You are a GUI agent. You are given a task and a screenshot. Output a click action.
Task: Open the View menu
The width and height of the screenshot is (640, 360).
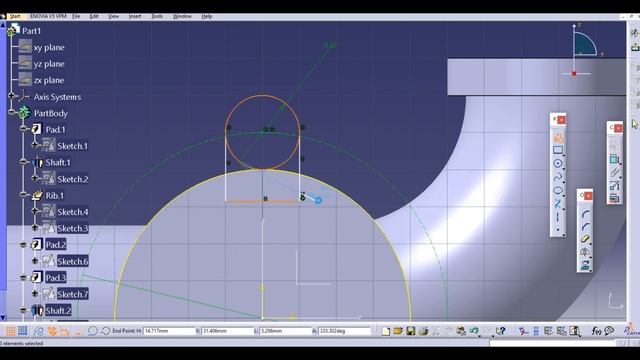point(113,16)
